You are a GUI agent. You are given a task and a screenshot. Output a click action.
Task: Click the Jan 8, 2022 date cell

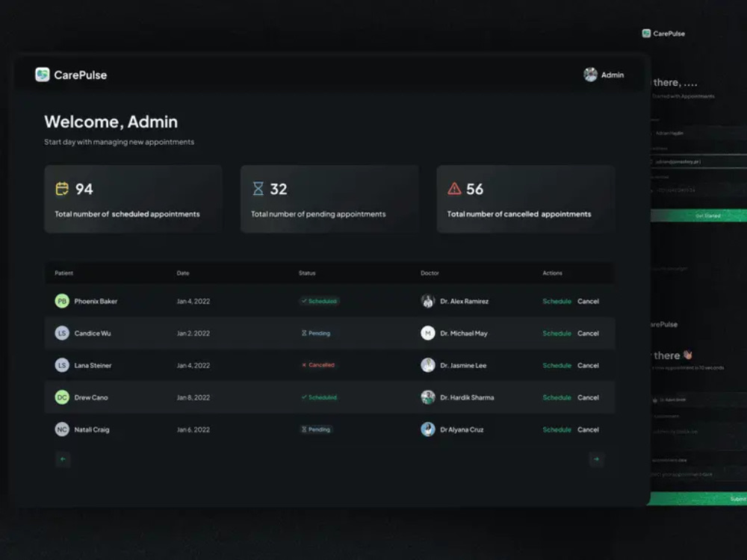point(193,398)
